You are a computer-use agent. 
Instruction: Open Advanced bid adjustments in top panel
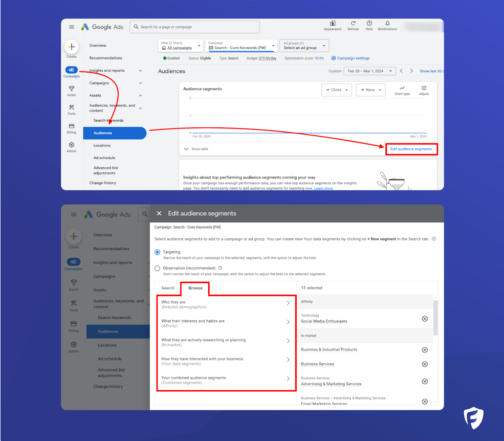tap(106, 170)
